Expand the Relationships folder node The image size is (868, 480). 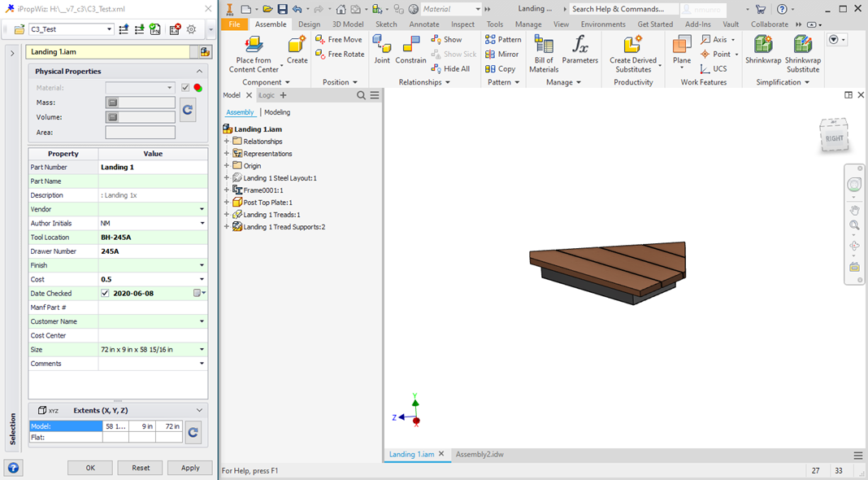point(227,142)
